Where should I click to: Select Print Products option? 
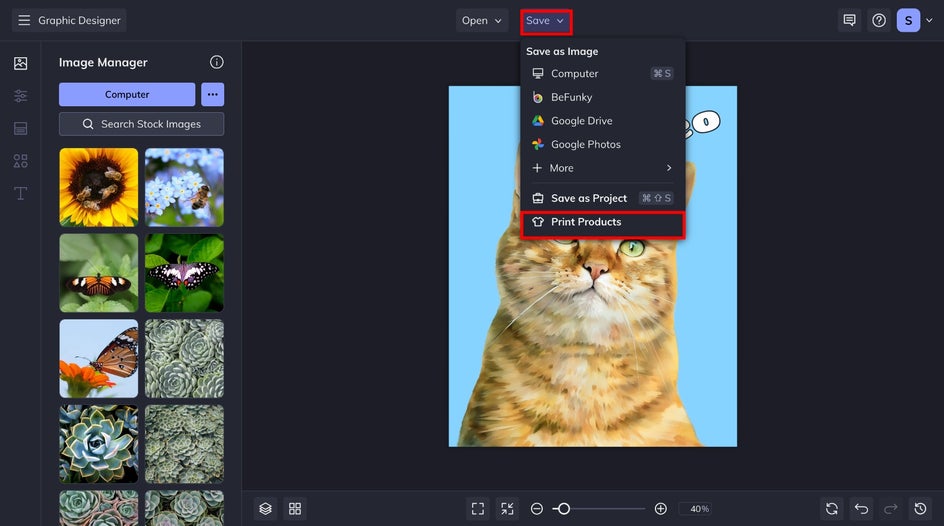pos(602,222)
